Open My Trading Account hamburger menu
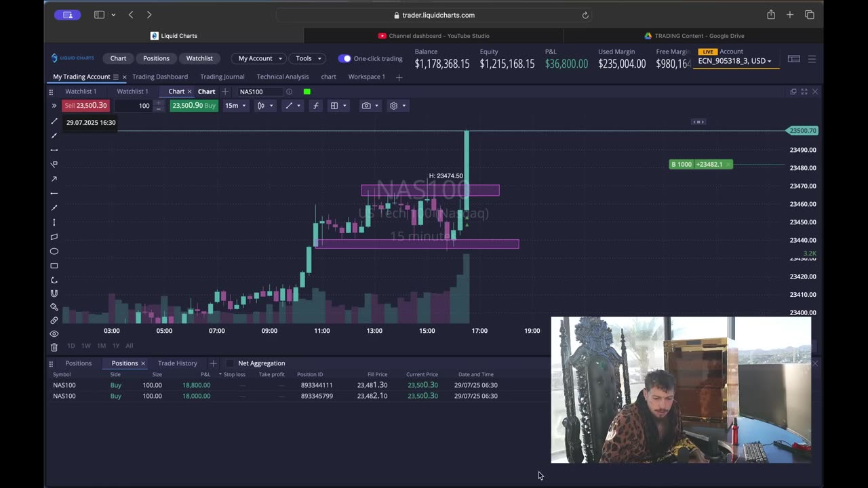This screenshot has height=488, width=868. coord(116,77)
